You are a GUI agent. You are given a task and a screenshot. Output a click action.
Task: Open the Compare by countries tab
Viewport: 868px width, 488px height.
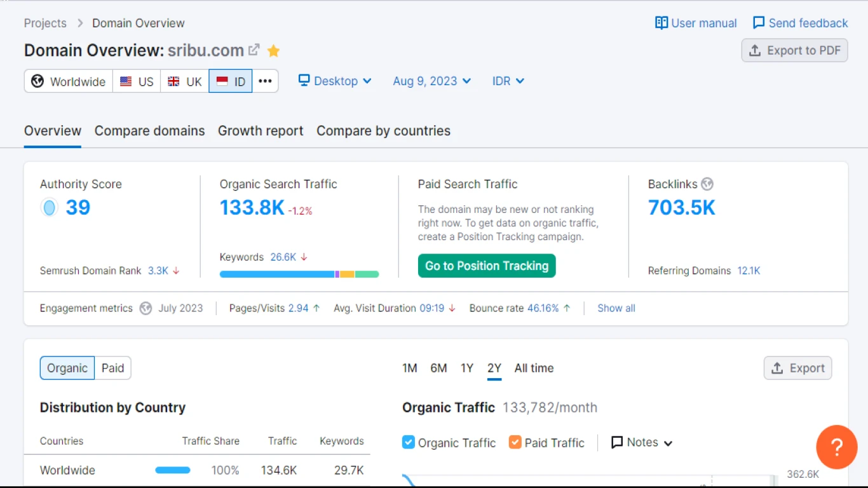click(x=384, y=131)
